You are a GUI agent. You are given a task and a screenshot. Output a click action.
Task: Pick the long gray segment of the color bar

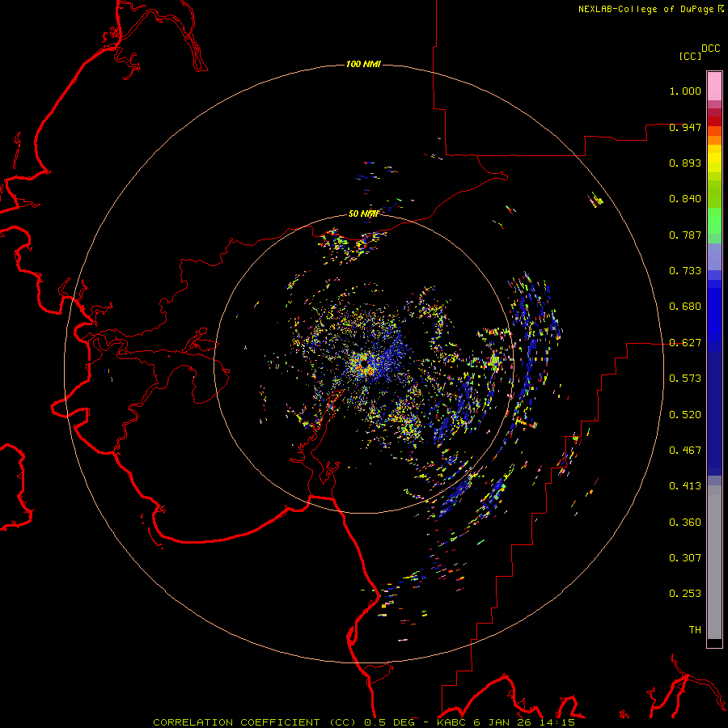[714, 562]
